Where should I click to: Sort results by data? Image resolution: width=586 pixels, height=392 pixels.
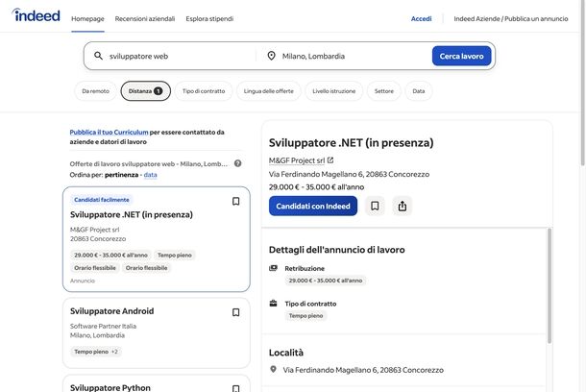[x=150, y=175]
